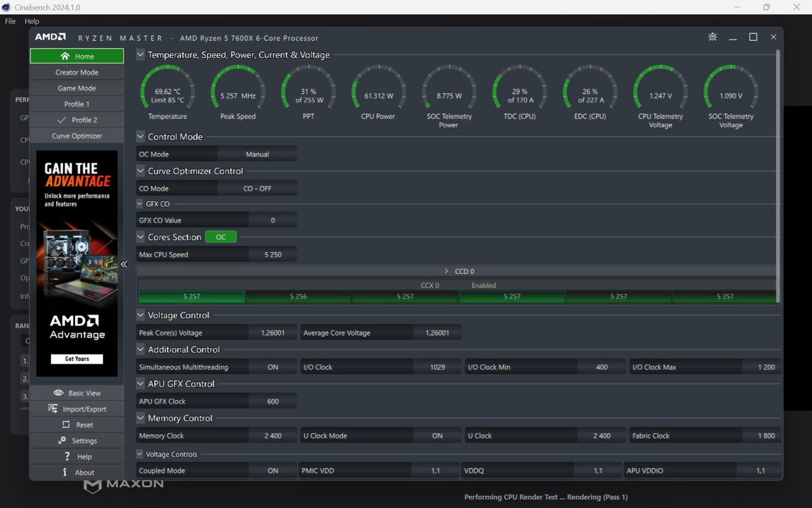Toggle the OC switch in Cores Section
Image resolution: width=812 pixels, height=508 pixels.
(221, 237)
